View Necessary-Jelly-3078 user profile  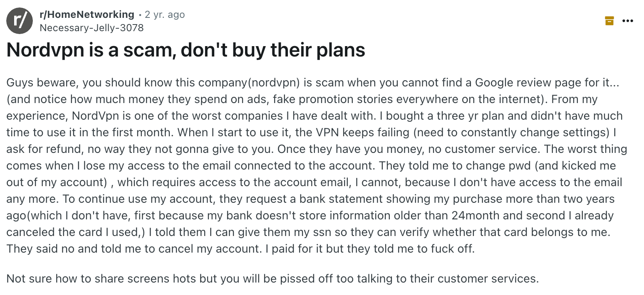[x=91, y=28]
